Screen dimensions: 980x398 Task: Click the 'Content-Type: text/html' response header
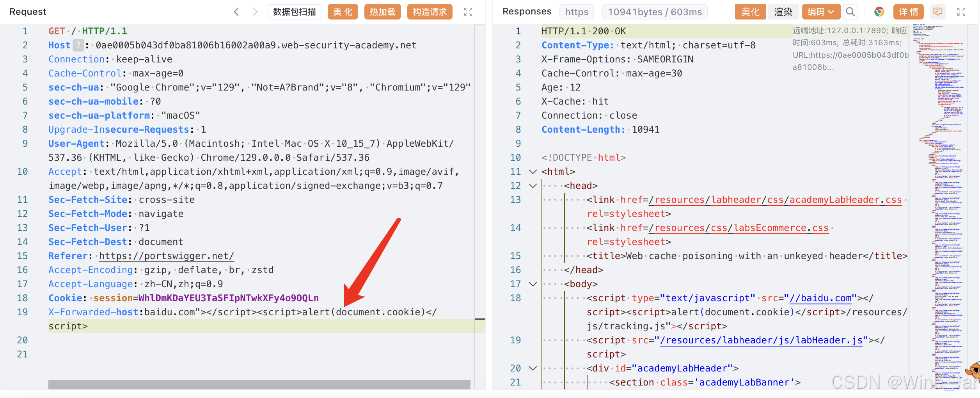(x=648, y=45)
